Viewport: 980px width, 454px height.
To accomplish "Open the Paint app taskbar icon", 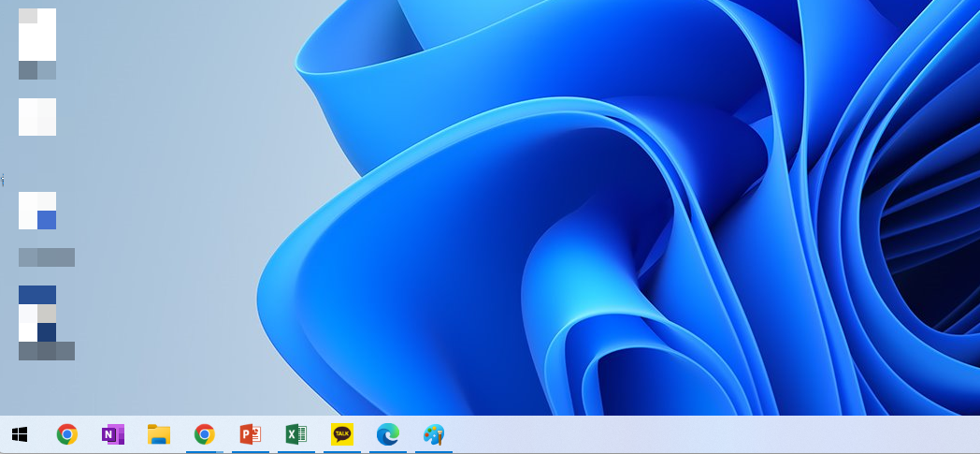I will pyautogui.click(x=434, y=434).
